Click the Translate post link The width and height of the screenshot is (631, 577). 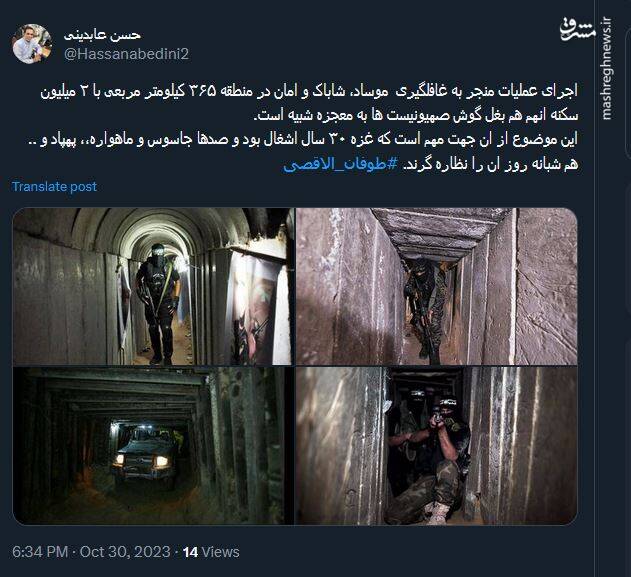54,187
